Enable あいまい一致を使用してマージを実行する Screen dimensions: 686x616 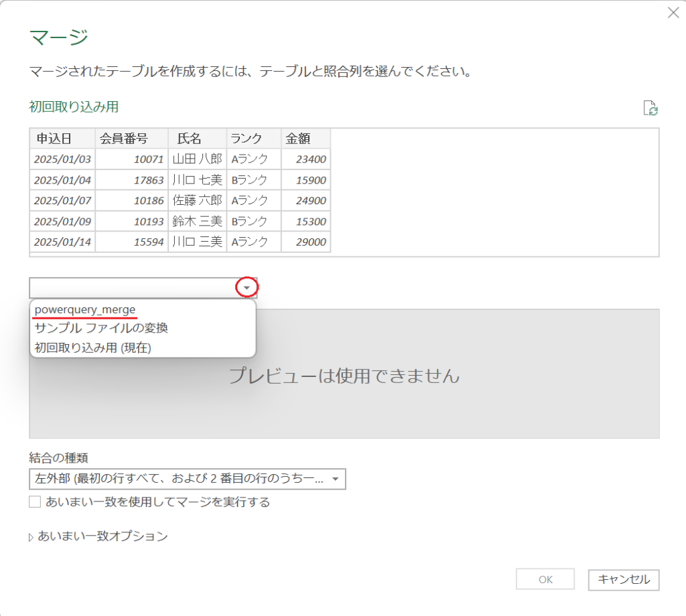[x=35, y=501]
